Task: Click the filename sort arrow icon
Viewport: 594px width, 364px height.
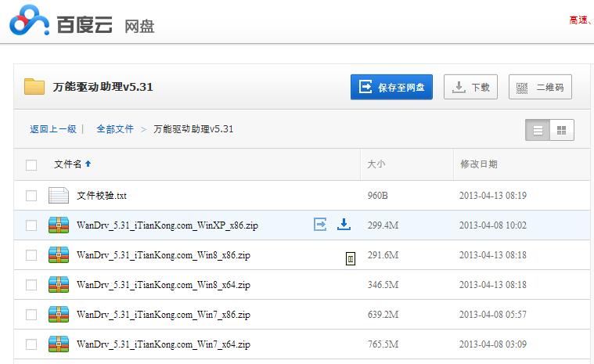Action: tap(88, 164)
